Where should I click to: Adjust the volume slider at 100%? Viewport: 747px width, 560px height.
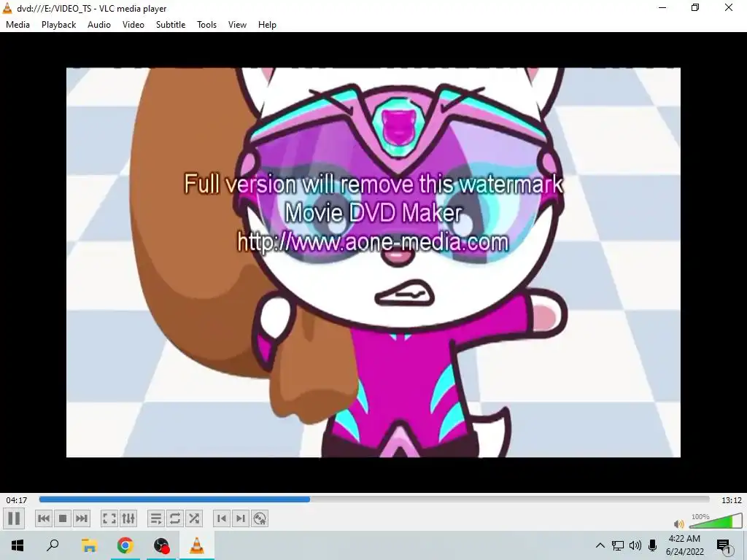pos(716,521)
